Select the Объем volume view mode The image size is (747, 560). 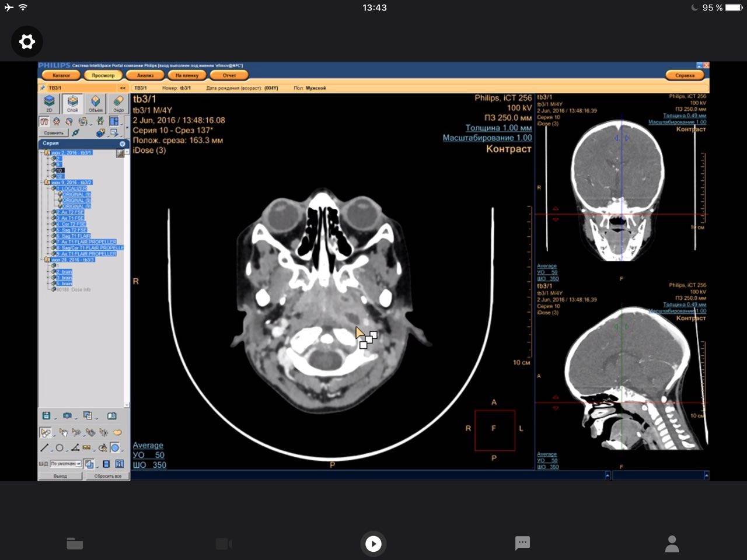click(x=95, y=103)
